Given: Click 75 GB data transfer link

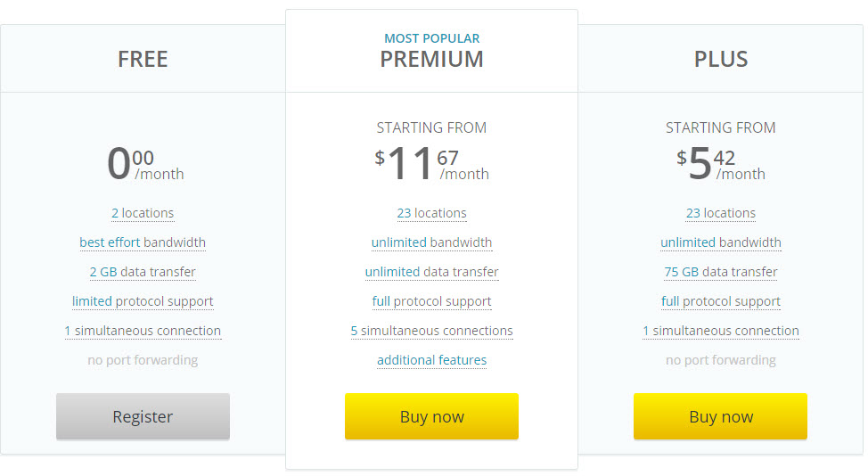Looking at the screenshot, I should point(721,272).
